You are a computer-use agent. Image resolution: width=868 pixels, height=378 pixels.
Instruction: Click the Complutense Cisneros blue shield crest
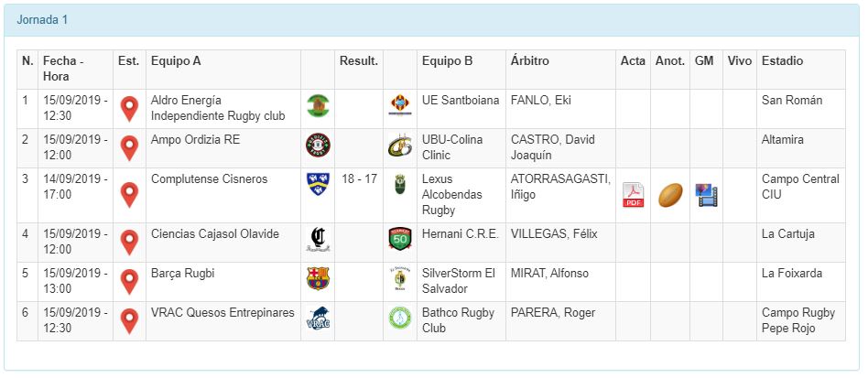(x=318, y=184)
